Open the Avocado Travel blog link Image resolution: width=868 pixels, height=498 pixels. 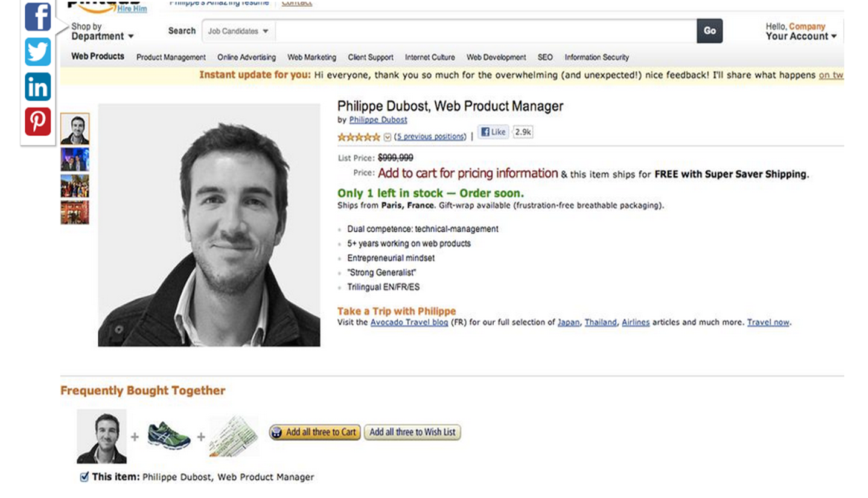point(409,322)
